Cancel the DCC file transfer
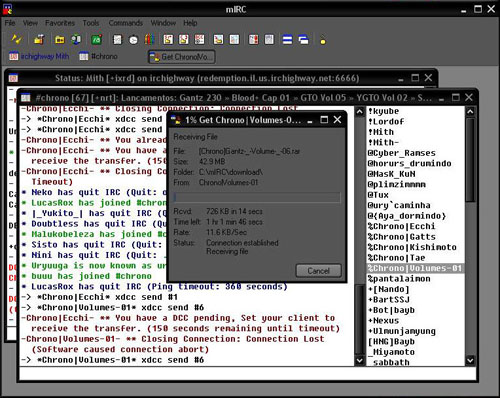 pos(318,271)
